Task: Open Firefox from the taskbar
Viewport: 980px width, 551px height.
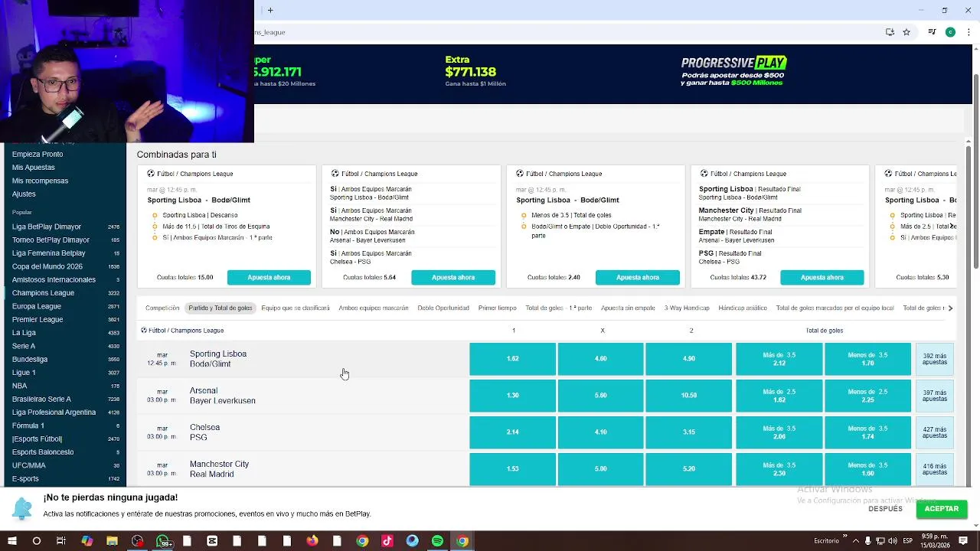Action: click(x=312, y=541)
